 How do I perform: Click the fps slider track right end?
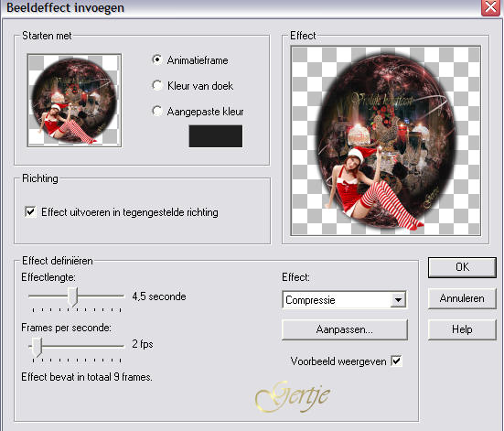[x=122, y=347]
